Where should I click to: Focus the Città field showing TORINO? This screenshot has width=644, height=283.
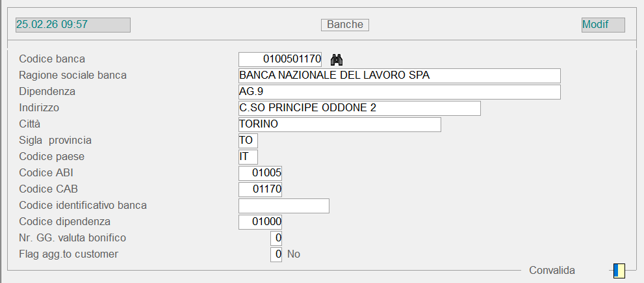(x=339, y=124)
